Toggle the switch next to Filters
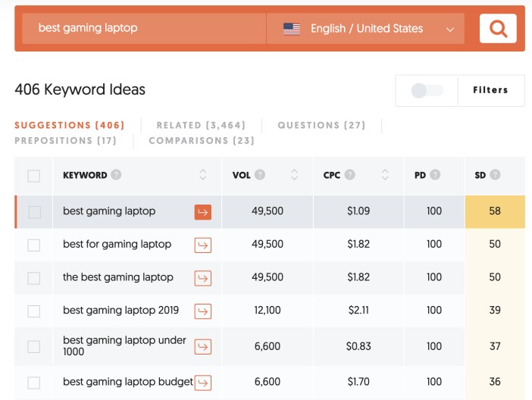 (427, 91)
